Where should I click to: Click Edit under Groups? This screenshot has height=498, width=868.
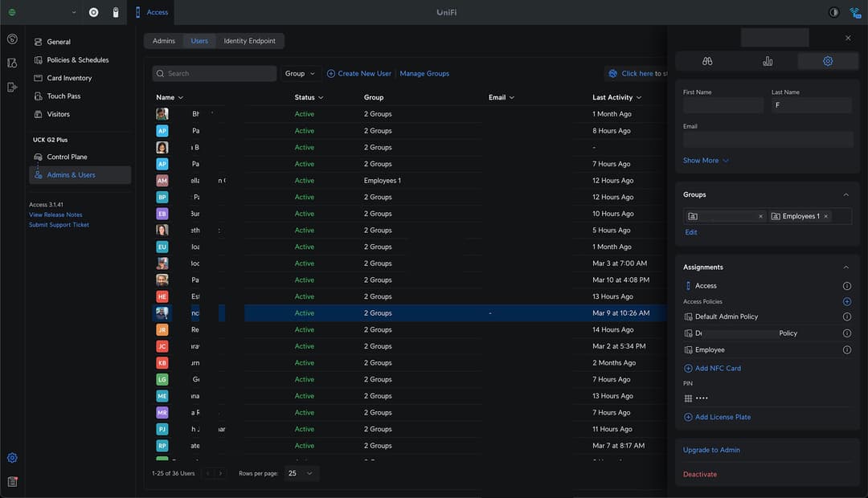tap(691, 232)
